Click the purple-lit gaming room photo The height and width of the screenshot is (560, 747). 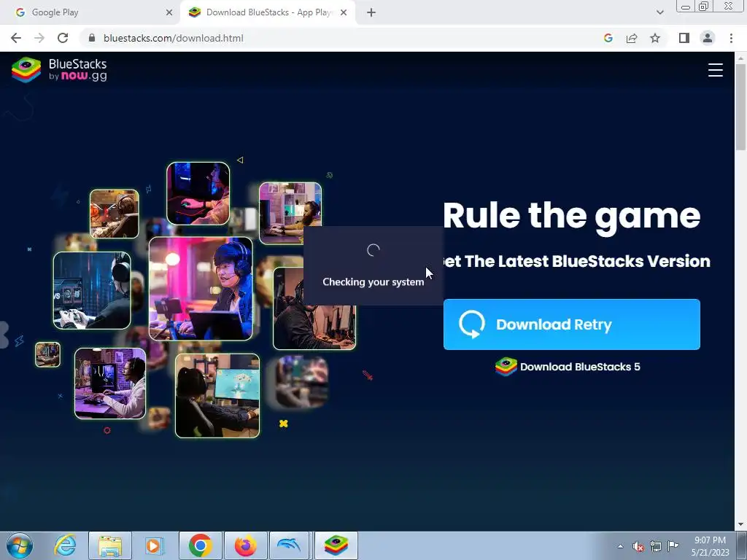tap(110, 384)
